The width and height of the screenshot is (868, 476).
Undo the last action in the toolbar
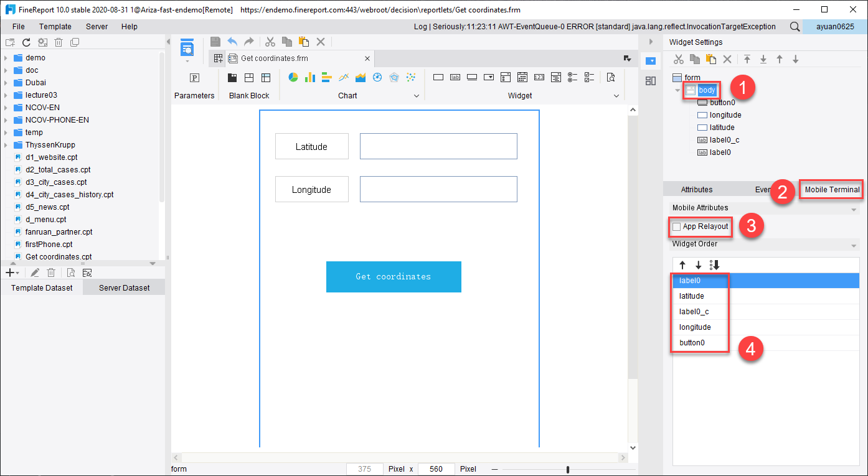(x=232, y=42)
